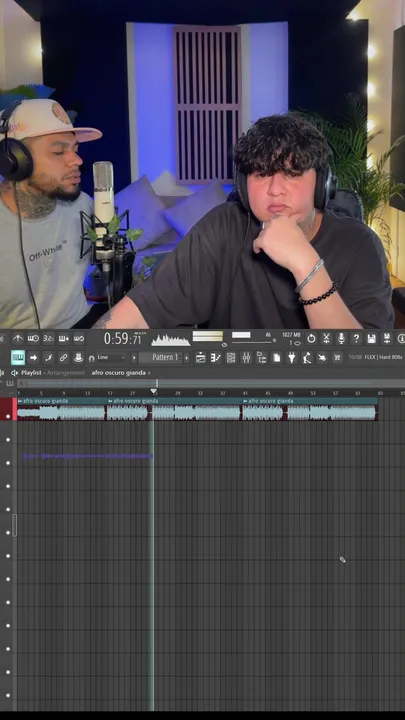Click the oscilloscope output monitor
The image size is (405, 720).
[x=171, y=339]
